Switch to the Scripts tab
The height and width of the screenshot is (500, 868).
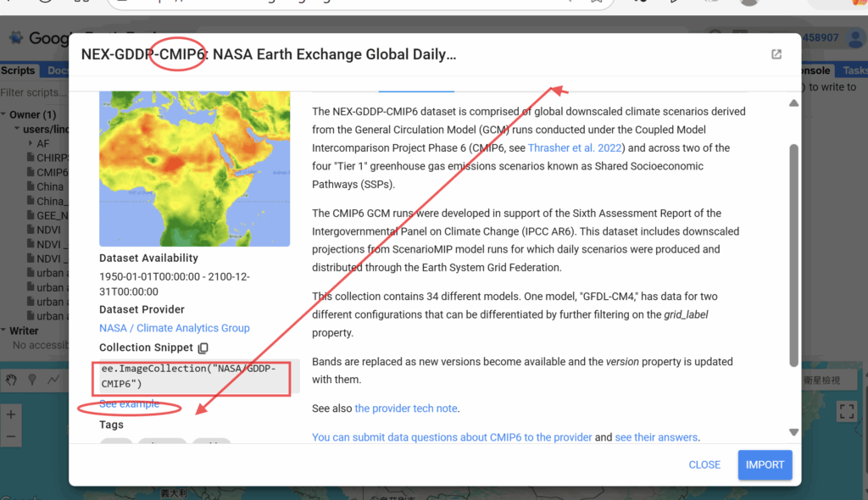click(x=18, y=71)
